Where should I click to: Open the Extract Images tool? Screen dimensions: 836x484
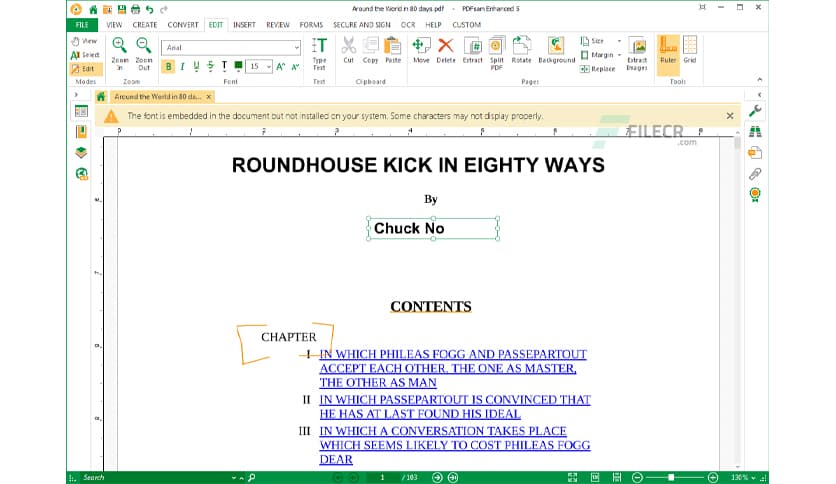coord(637,51)
